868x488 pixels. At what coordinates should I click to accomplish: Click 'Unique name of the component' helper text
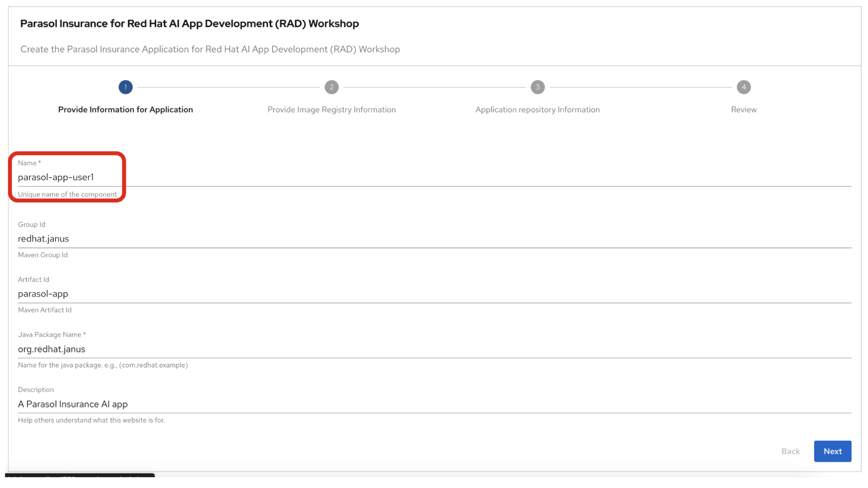coord(67,194)
